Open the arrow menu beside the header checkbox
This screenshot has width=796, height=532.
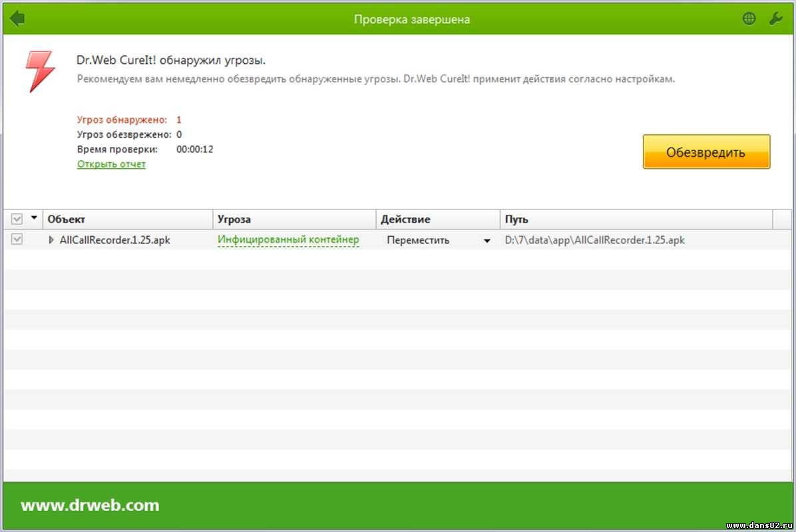coord(34,218)
